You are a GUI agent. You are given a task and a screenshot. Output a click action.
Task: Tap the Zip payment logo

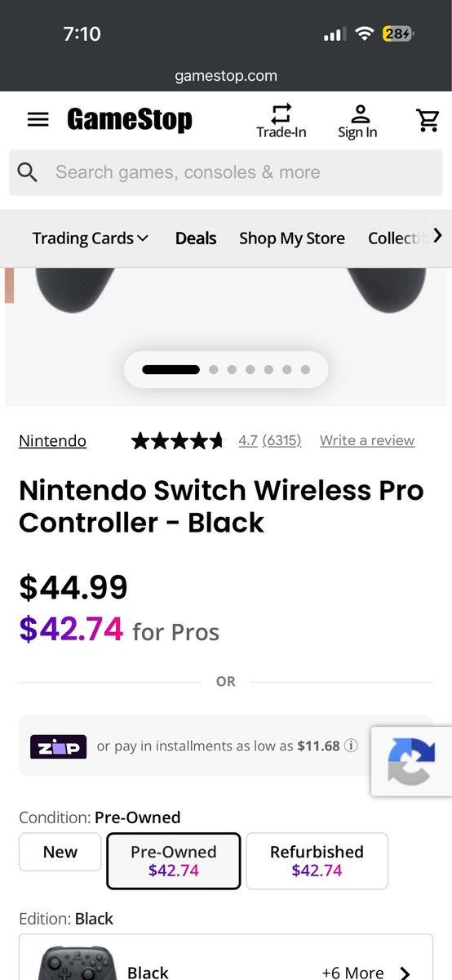click(x=59, y=746)
